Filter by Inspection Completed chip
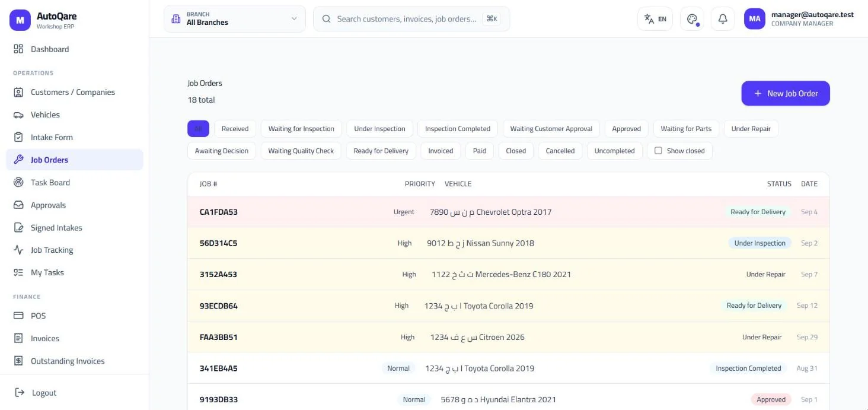The width and height of the screenshot is (868, 410). pyautogui.click(x=458, y=129)
